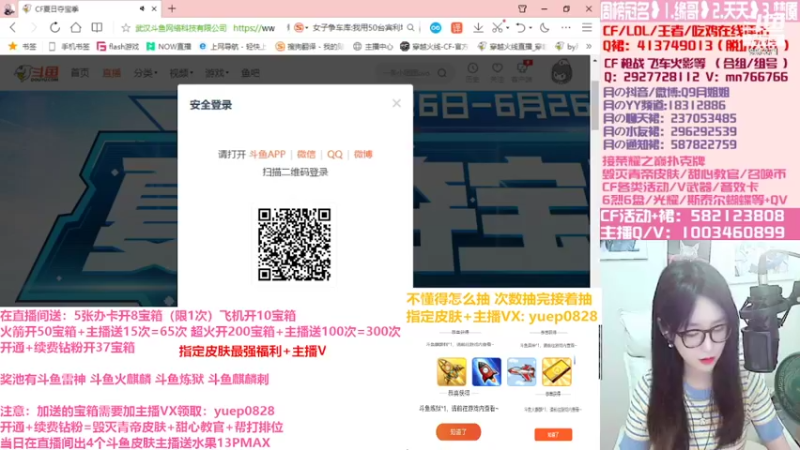
Task: Select the 首页 nav item
Action: (x=80, y=73)
